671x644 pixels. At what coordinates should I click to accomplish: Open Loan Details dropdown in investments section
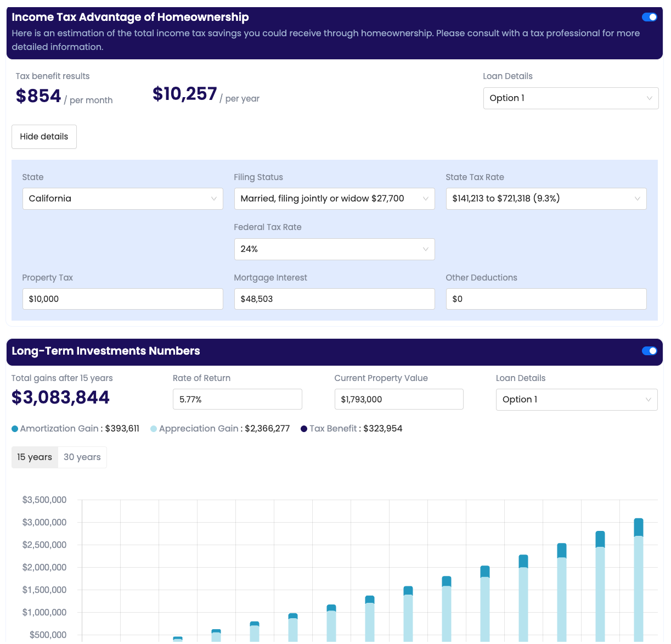tap(576, 400)
